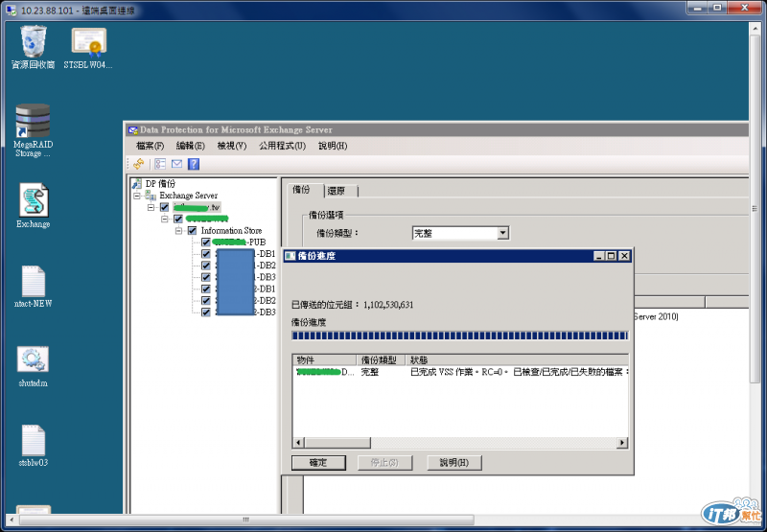Click the blue question mark help icon
Image resolution: width=767 pixels, height=532 pixels.
(x=194, y=164)
